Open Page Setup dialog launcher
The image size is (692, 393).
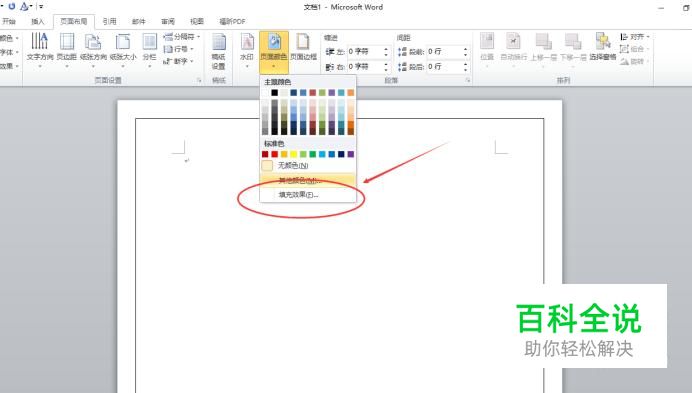click(x=199, y=80)
